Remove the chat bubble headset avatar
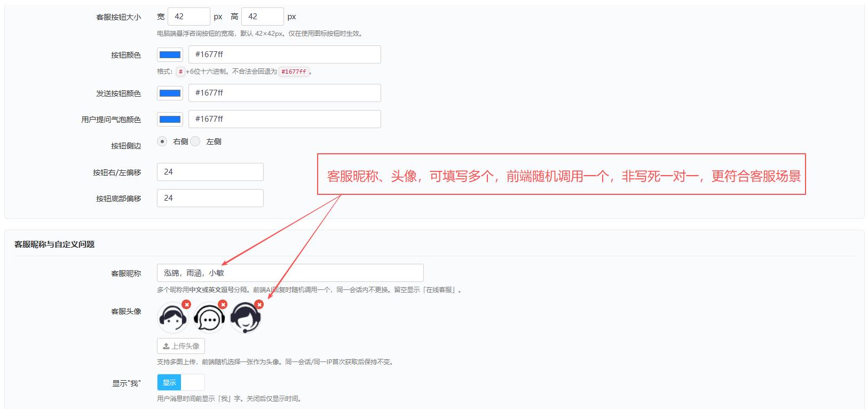The image size is (868, 409). click(x=223, y=304)
